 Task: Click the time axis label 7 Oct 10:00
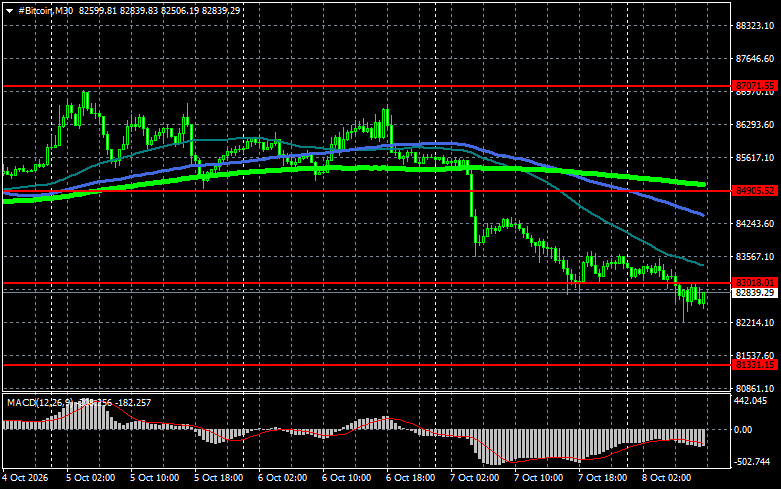point(538,478)
